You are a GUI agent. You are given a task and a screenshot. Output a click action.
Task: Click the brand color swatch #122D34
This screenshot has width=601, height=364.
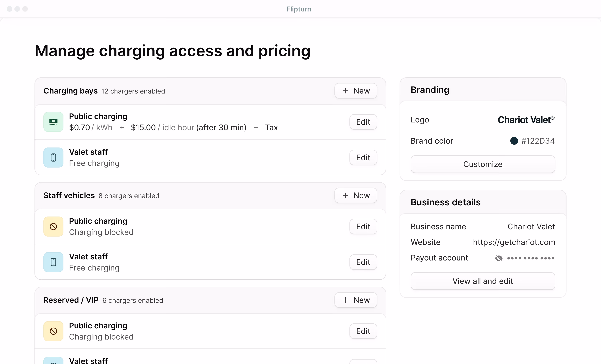click(x=514, y=141)
